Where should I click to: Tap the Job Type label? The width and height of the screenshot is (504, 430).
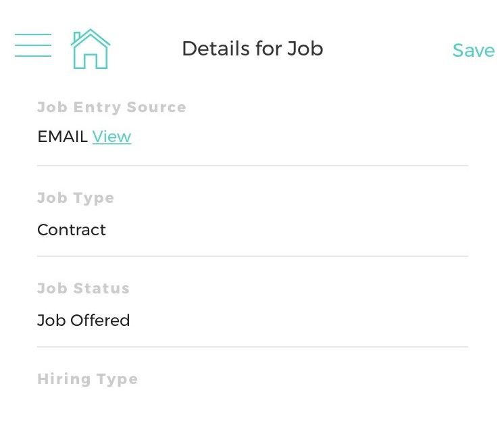76,198
